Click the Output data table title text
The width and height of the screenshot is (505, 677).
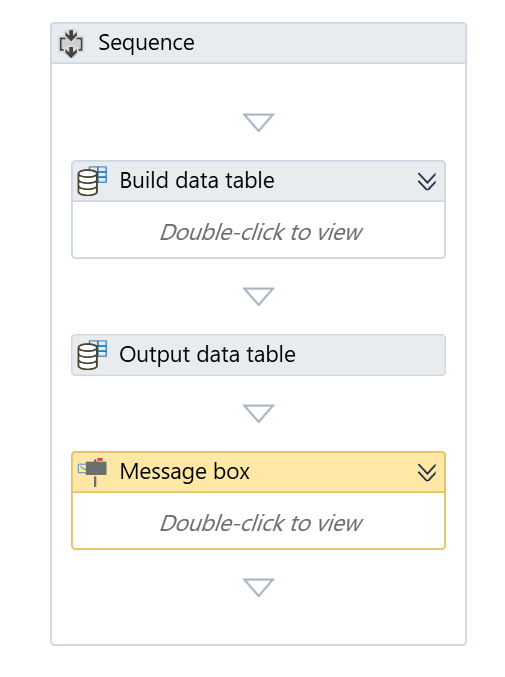click(x=208, y=354)
